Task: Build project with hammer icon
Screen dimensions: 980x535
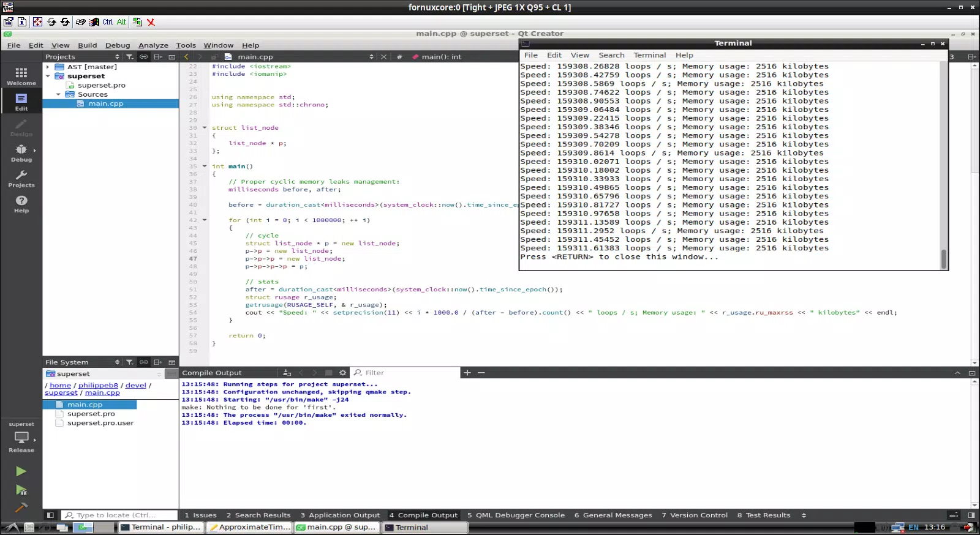Action: pos(21,507)
